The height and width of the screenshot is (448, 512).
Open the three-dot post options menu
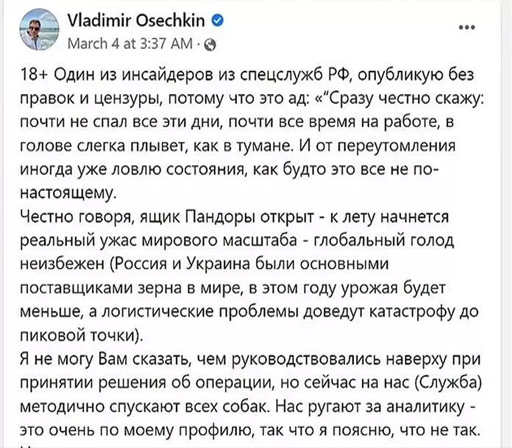click(467, 27)
